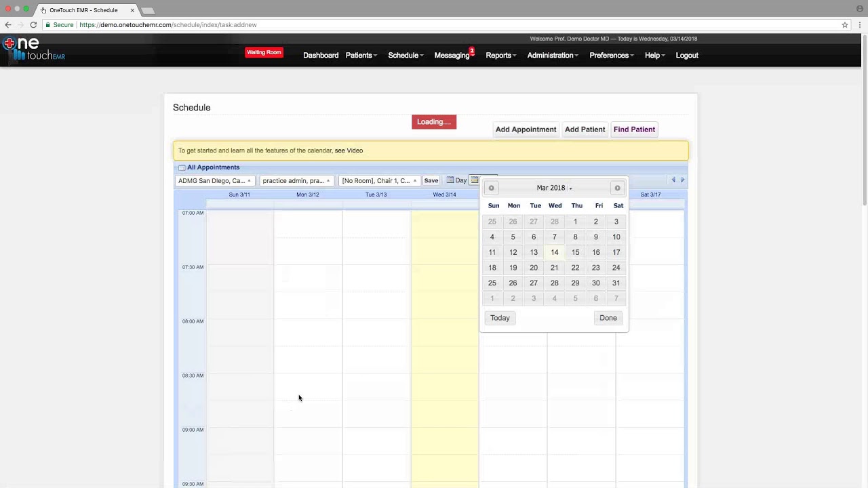Open the Schedule menu
The width and height of the screenshot is (868, 488).
coord(406,56)
